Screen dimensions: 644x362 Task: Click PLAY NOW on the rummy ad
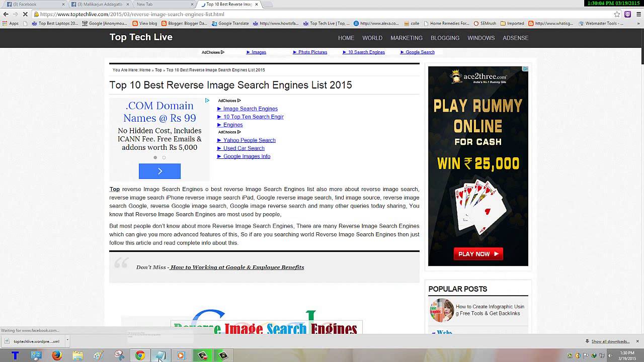(478, 254)
